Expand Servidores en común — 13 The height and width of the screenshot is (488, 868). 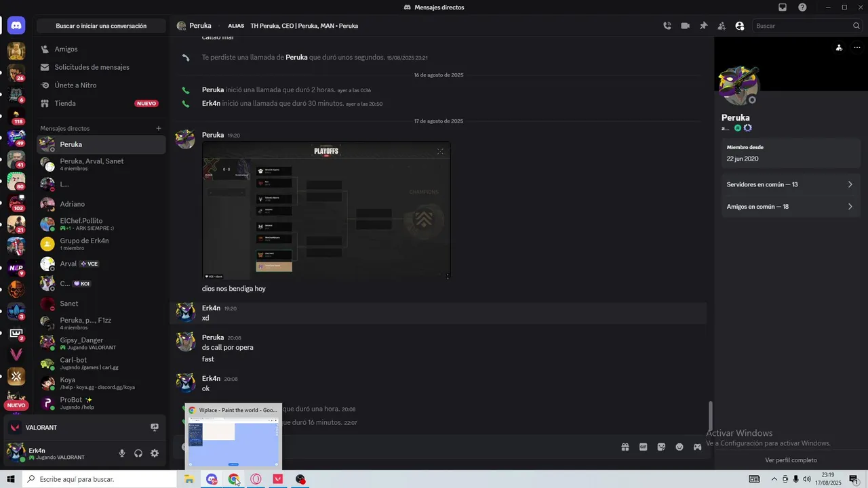point(791,184)
